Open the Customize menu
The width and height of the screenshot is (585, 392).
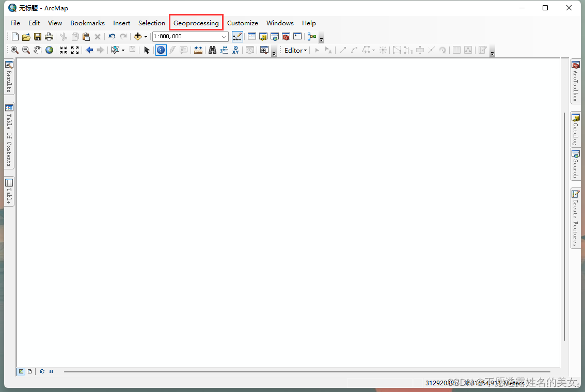pos(243,23)
